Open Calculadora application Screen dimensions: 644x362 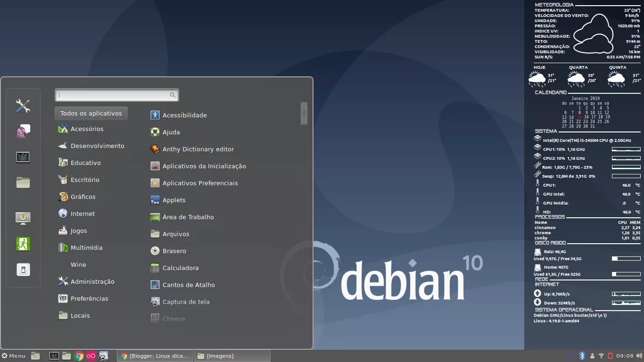(174, 268)
